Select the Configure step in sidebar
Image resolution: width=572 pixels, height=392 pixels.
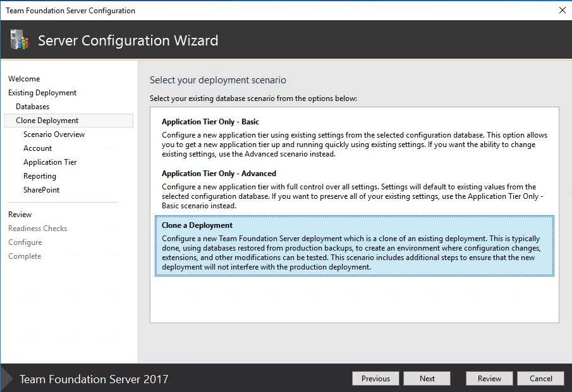[25, 242]
